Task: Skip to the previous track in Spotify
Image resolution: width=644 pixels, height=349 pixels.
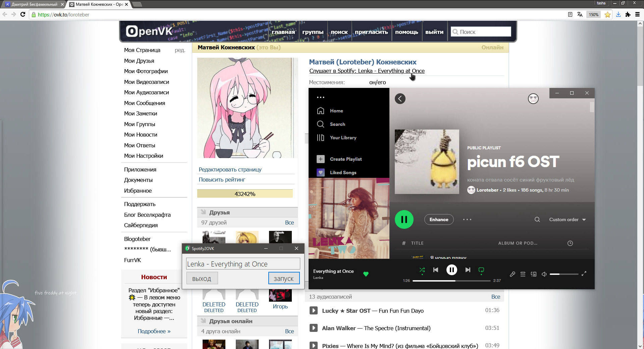Action: [x=436, y=270]
